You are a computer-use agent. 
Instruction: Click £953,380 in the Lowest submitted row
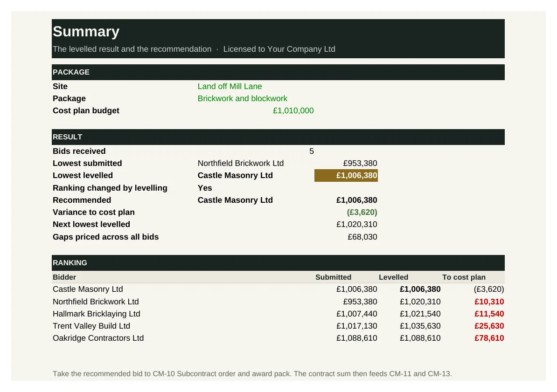click(360, 163)
